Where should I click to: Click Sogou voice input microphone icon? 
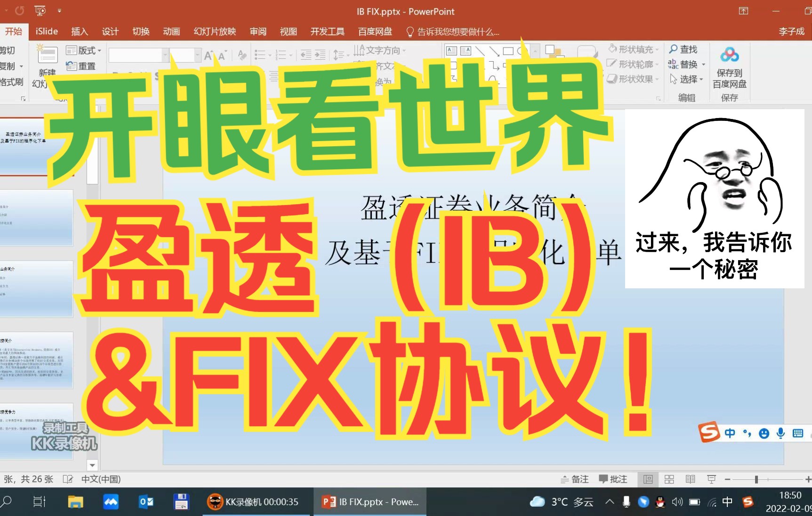pos(780,433)
